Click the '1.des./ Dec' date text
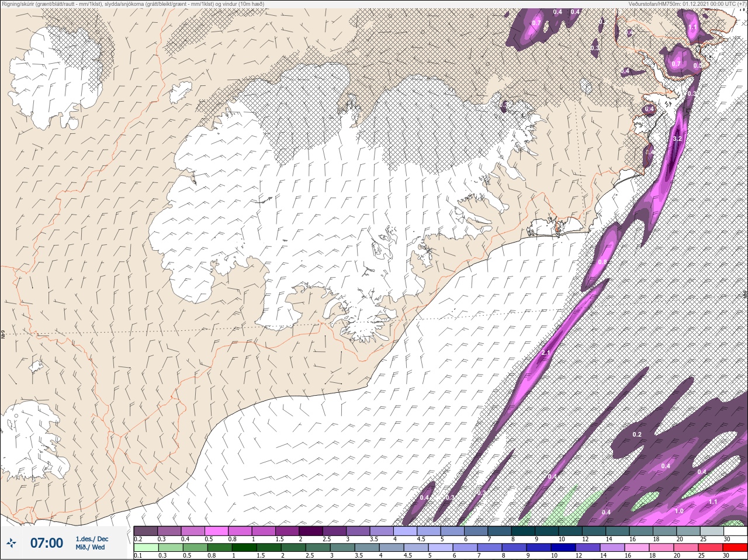 point(92,539)
